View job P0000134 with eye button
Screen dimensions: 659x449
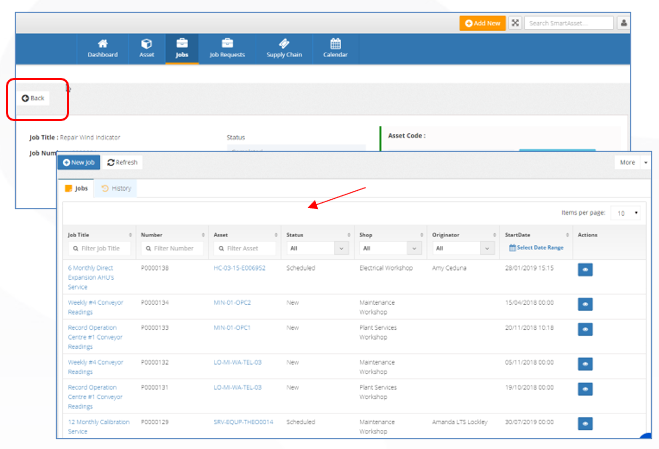pos(585,304)
